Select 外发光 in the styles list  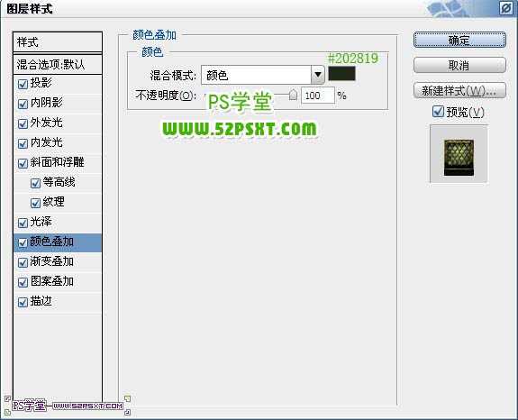46,123
